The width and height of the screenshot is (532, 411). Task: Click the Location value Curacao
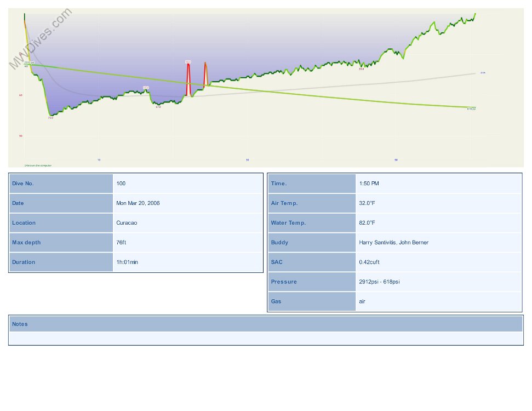coord(127,223)
